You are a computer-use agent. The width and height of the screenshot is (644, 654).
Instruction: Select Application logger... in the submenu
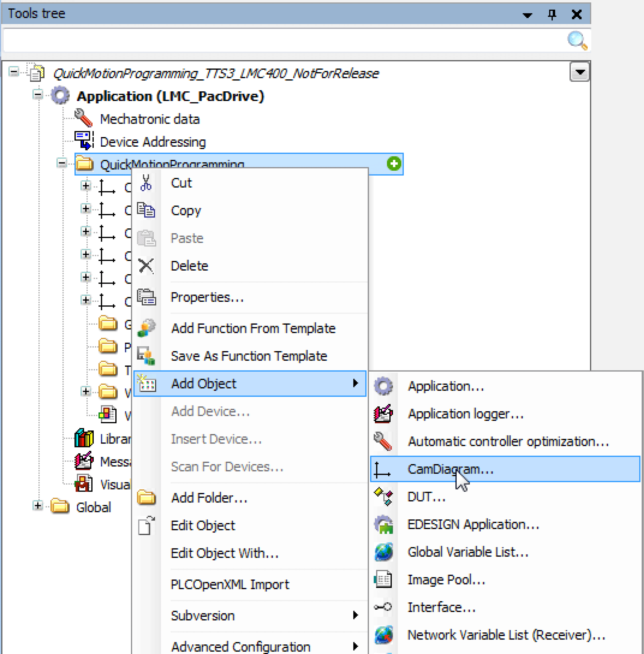pos(505,414)
